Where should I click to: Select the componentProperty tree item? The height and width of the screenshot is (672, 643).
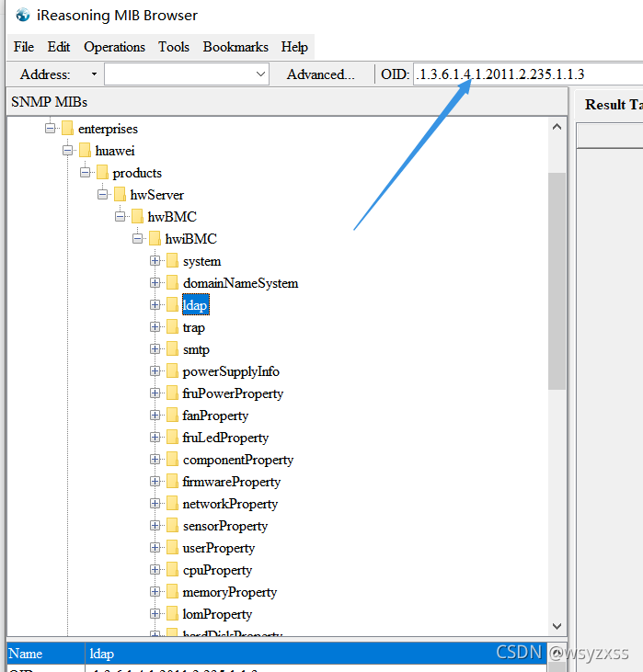click(238, 460)
